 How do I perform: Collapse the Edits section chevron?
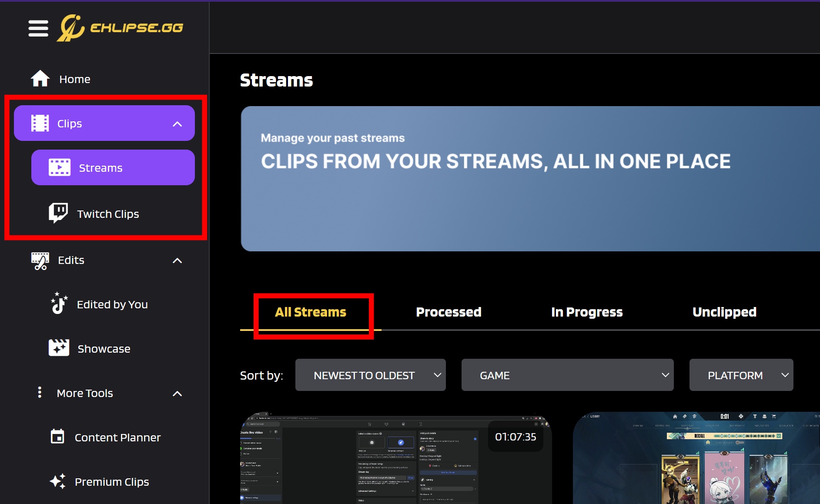click(x=177, y=260)
